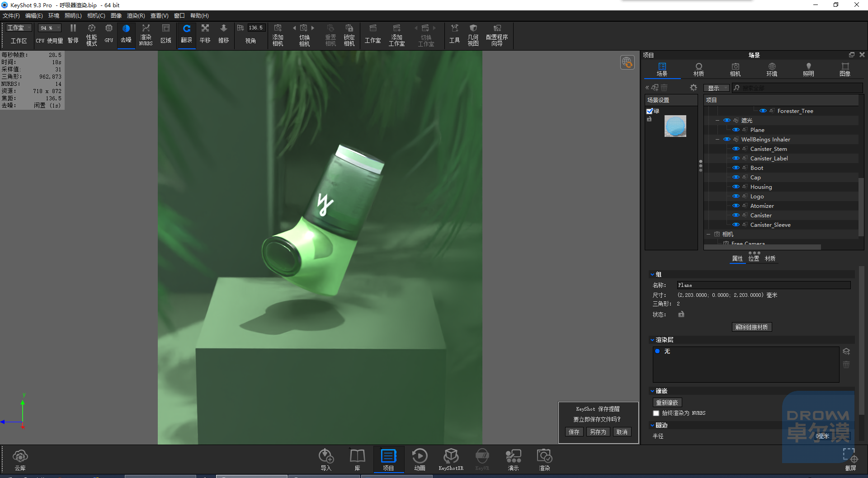Select the 无 render layer radio button

point(657,351)
